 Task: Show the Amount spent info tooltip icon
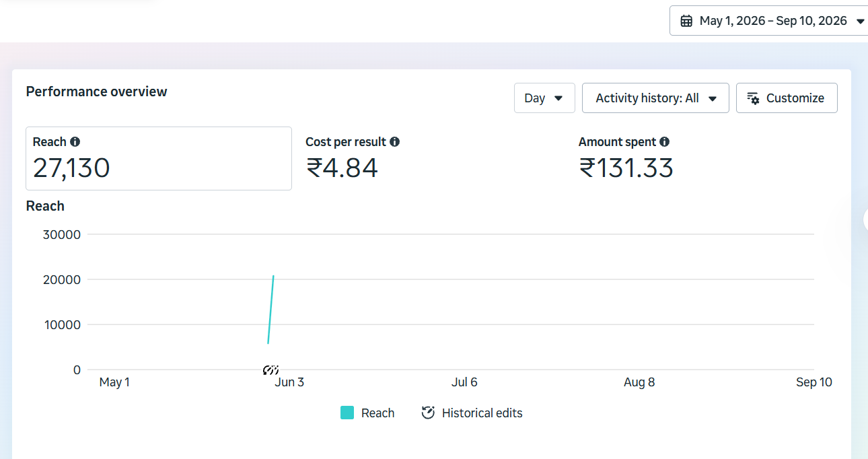click(x=665, y=142)
